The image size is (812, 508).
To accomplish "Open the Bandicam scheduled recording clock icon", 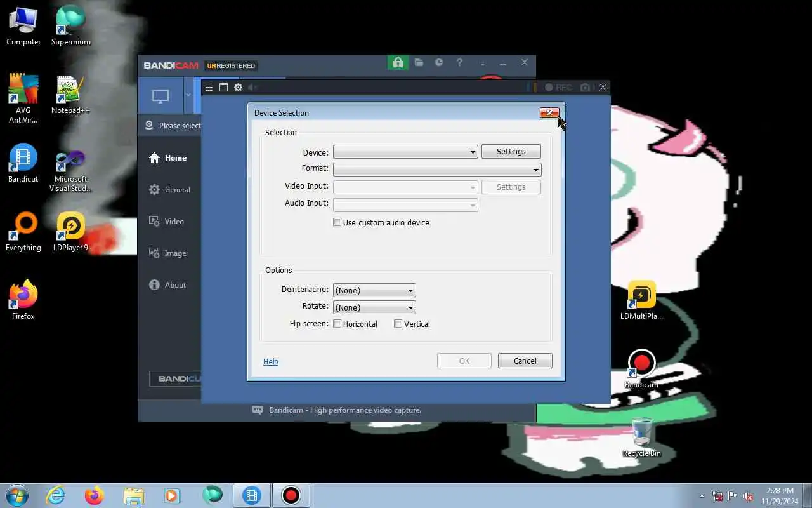I will tap(439, 62).
